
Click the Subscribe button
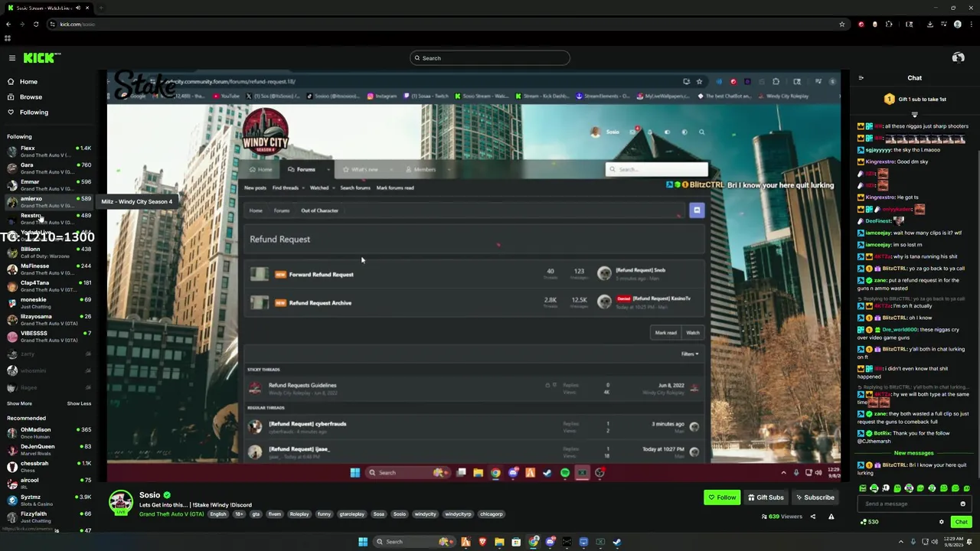click(x=815, y=497)
